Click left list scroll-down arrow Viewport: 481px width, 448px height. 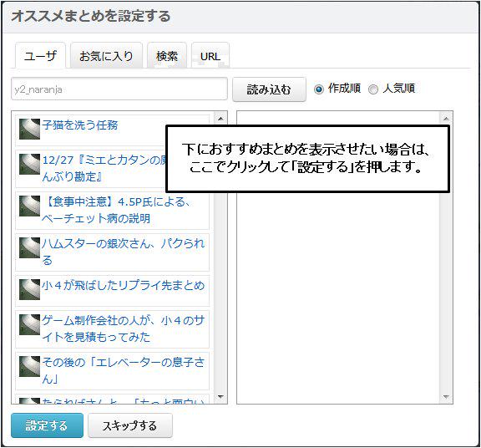pyautogui.click(x=220, y=397)
